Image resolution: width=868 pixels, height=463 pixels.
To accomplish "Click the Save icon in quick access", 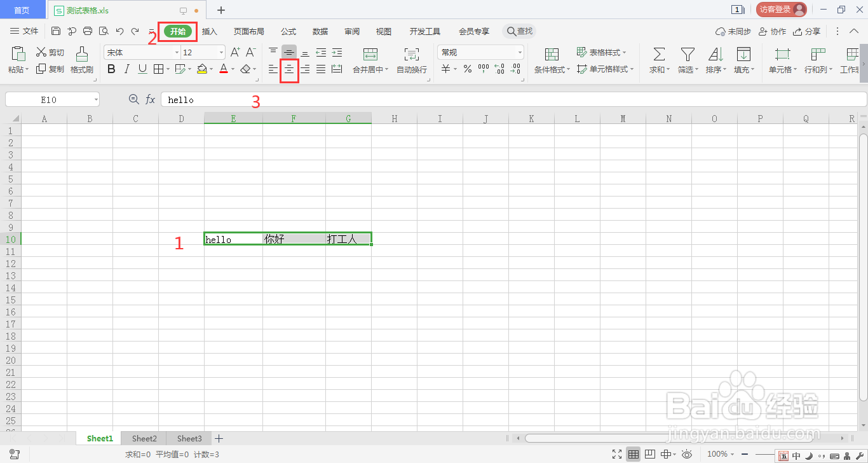I will [x=56, y=31].
